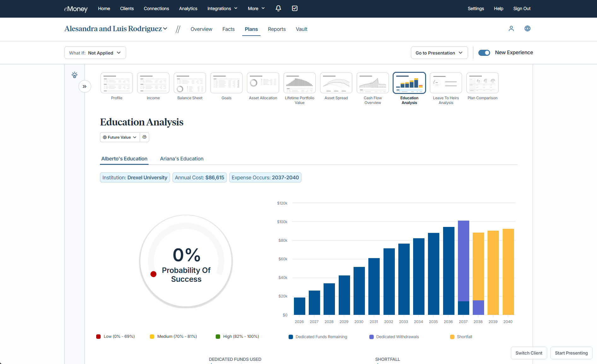This screenshot has height=364, width=597.
Task: Toggle Dedicated Withdrawals legend series
Action: 394,337
